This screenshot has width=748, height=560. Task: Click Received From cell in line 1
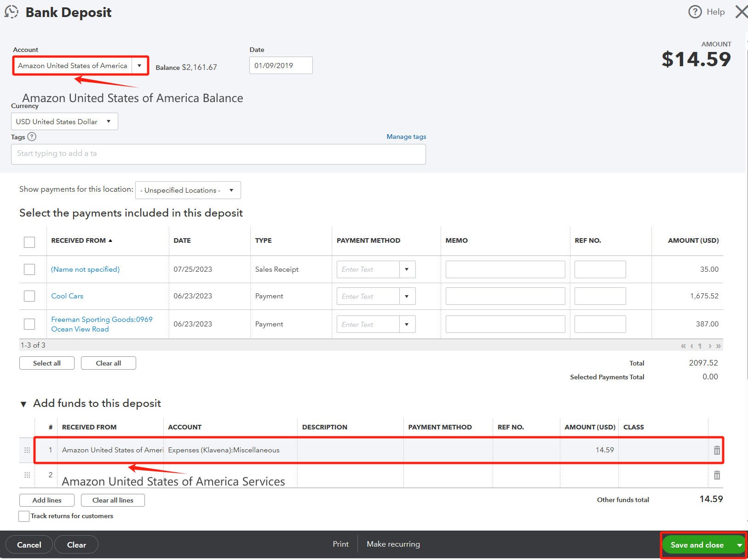pyautogui.click(x=110, y=450)
